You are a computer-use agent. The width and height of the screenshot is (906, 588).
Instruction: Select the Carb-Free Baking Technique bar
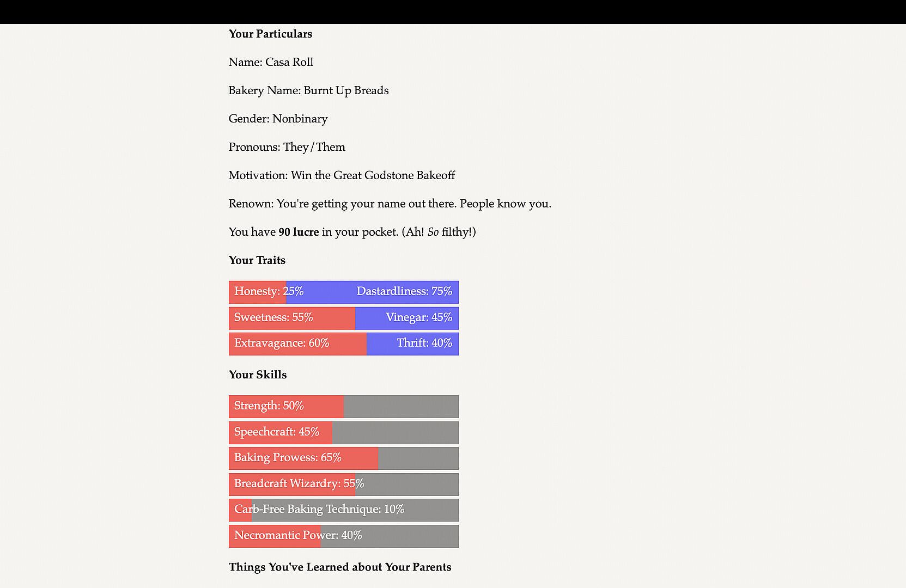[x=343, y=510]
